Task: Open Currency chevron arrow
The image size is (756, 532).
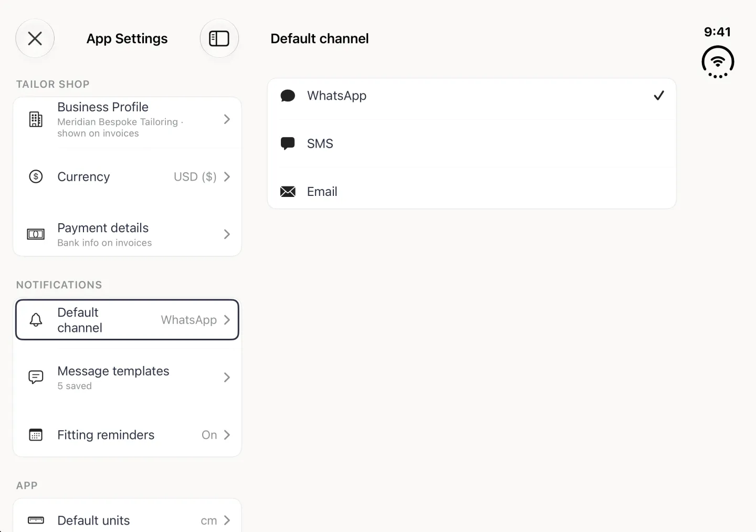Action: (227, 176)
